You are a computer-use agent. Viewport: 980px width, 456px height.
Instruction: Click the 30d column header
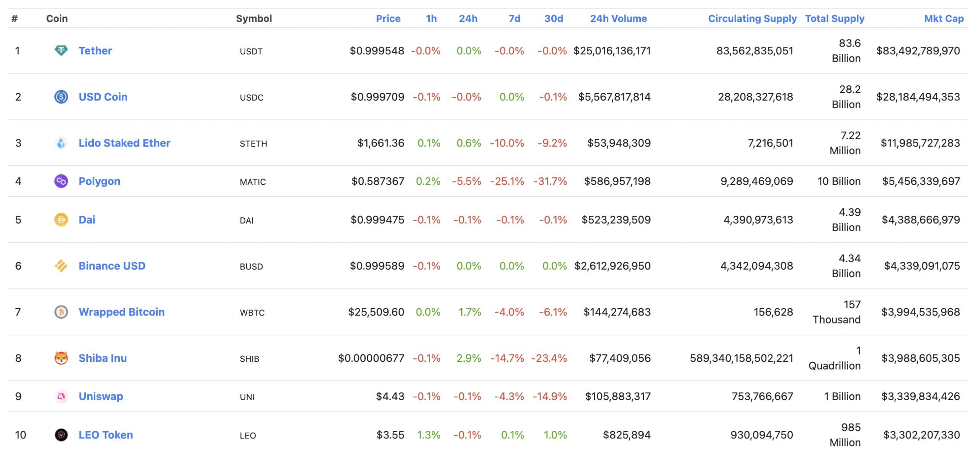coord(554,18)
